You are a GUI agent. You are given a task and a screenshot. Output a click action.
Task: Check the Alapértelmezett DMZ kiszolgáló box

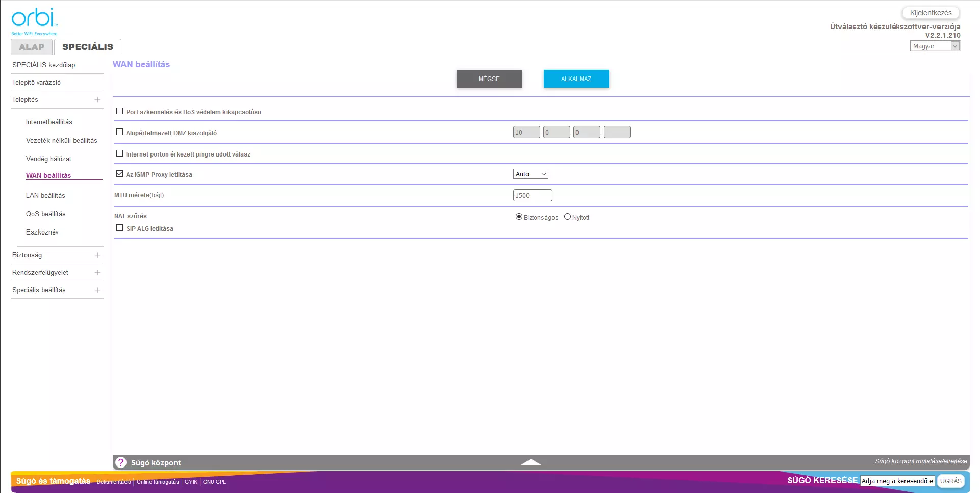120,132
